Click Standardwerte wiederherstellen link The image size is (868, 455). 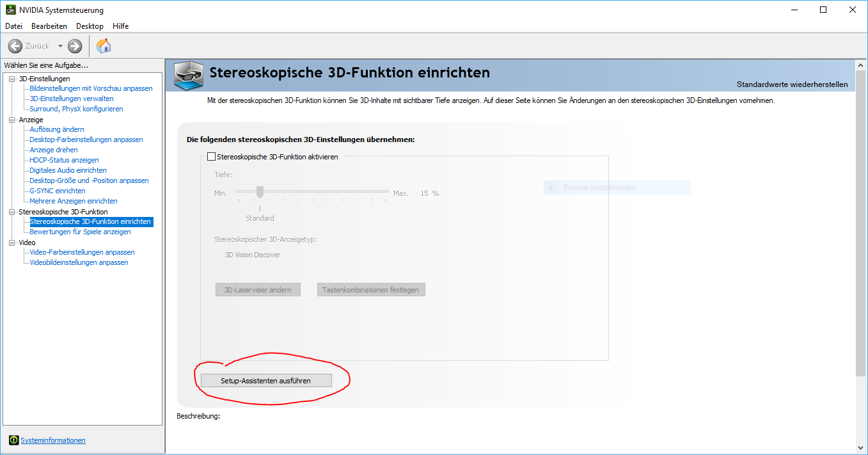(x=793, y=84)
